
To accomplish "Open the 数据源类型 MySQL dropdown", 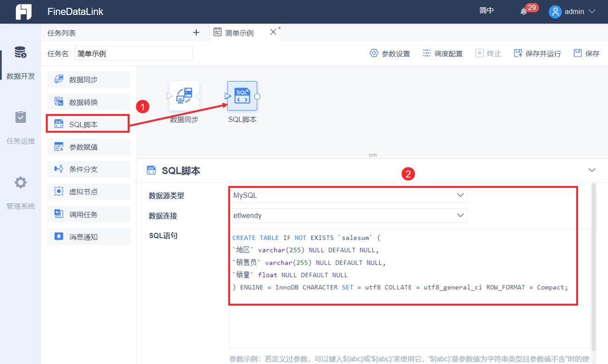I will point(348,195).
